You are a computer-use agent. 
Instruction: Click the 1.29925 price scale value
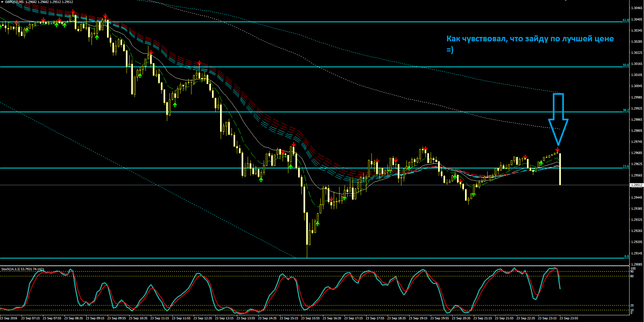click(637, 109)
